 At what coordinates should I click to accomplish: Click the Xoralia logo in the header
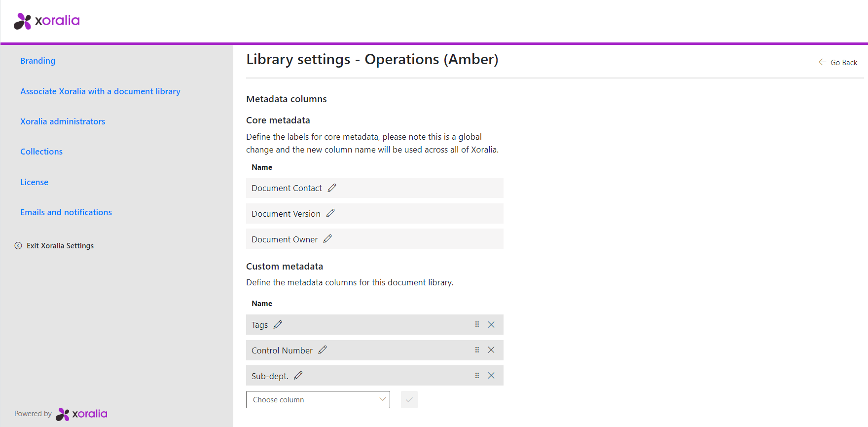pyautogui.click(x=47, y=21)
